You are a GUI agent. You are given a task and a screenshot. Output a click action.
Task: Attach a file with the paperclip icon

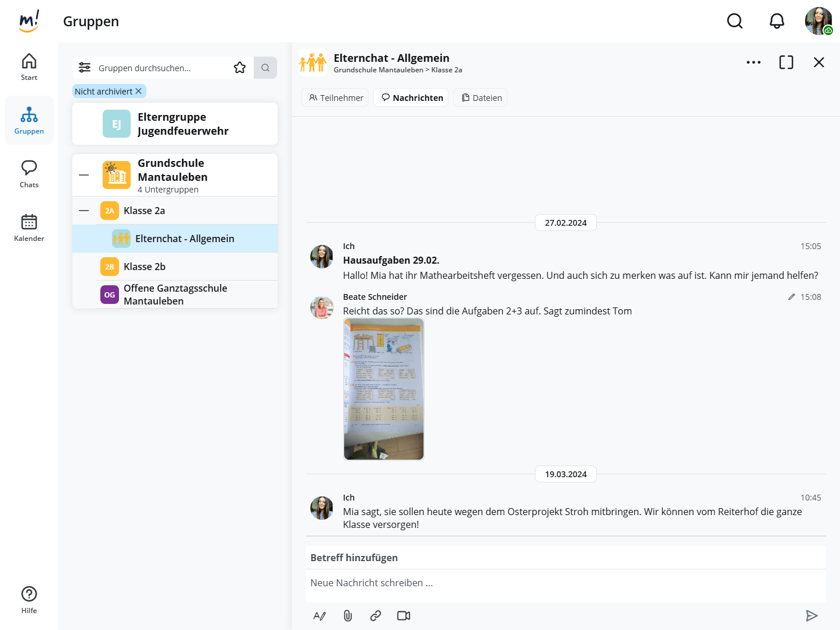[x=348, y=615]
